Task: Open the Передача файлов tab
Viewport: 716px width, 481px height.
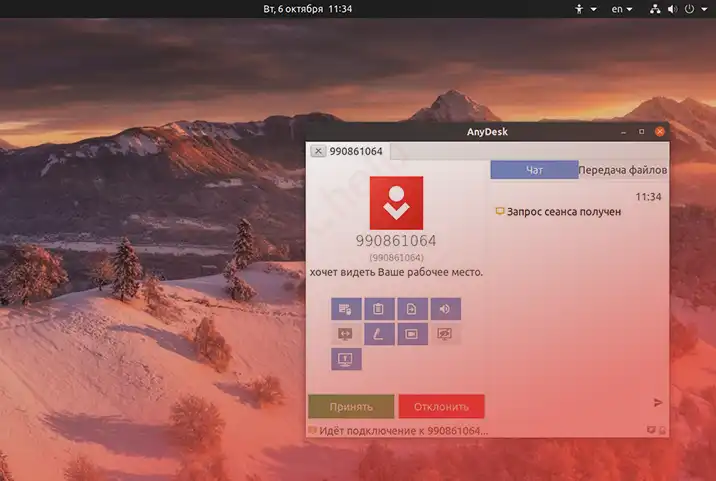Action: pyautogui.click(x=623, y=170)
